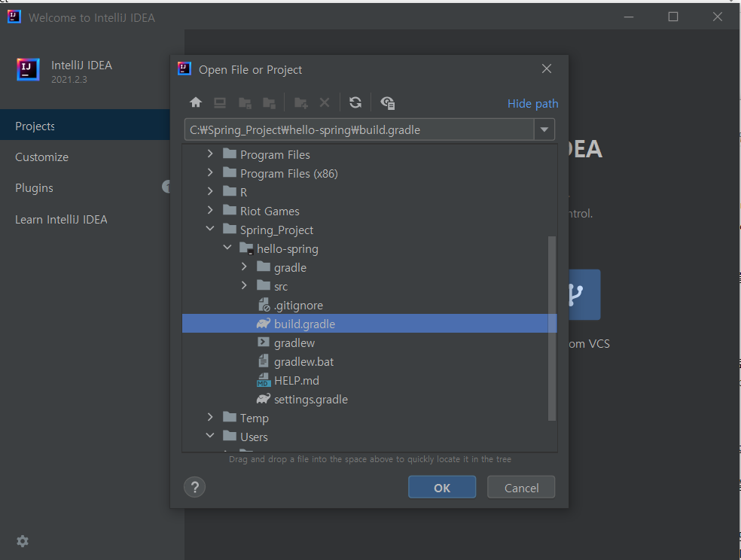Image resolution: width=741 pixels, height=560 pixels.
Task: Collapse Spring_Project folder chevron
Action: click(x=210, y=229)
